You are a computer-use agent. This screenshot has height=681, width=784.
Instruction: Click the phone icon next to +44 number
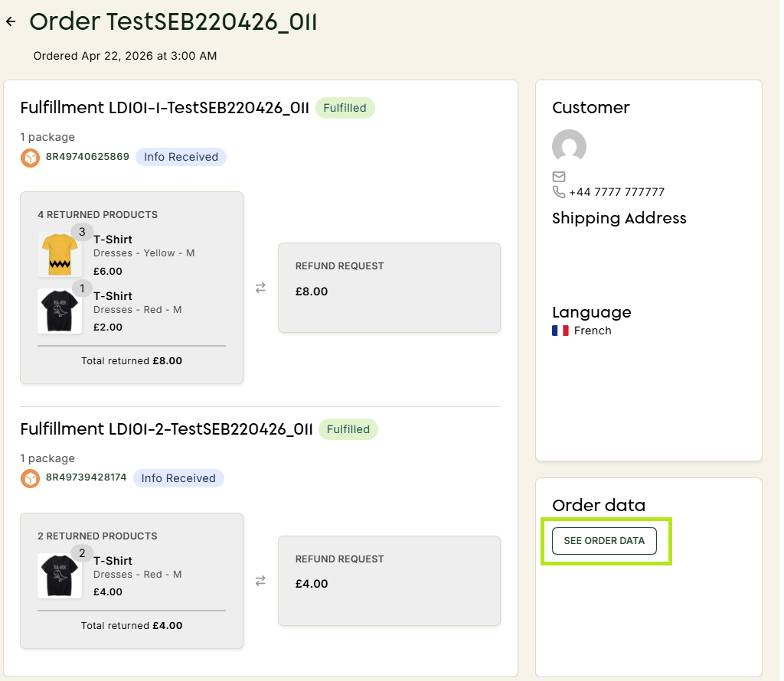pos(558,192)
